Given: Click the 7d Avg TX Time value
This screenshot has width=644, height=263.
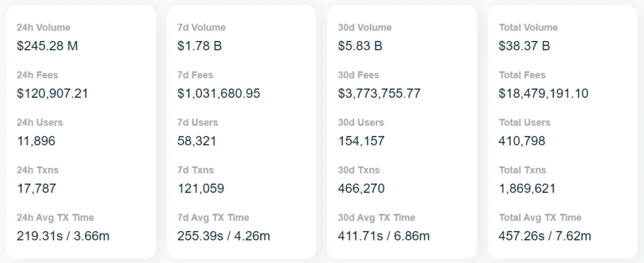Looking at the screenshot, I should [224, 237].
